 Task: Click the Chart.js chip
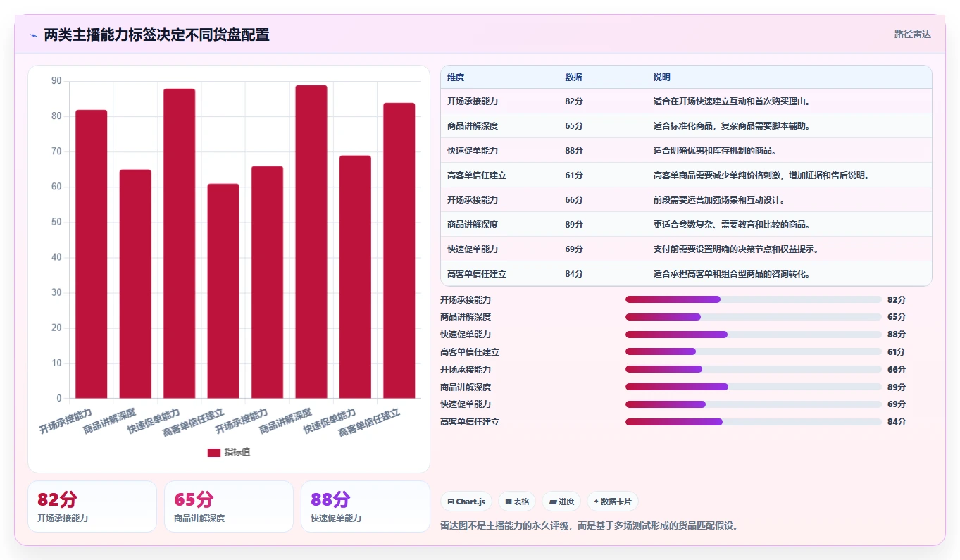(x=466, y=502)
